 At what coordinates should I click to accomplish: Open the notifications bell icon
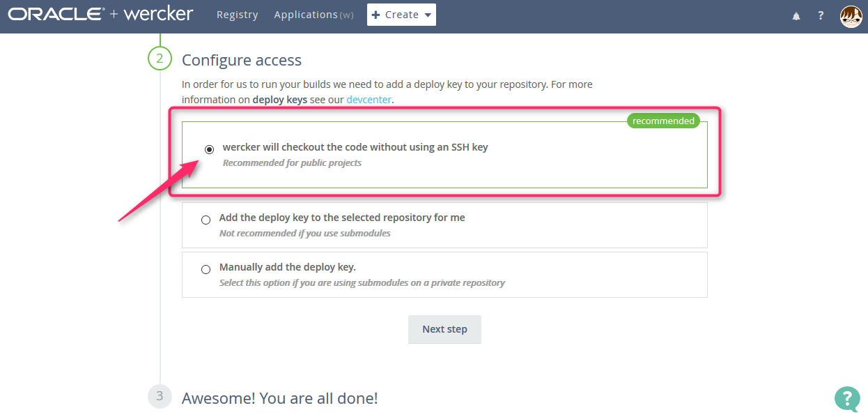click(x=796, y=16)
